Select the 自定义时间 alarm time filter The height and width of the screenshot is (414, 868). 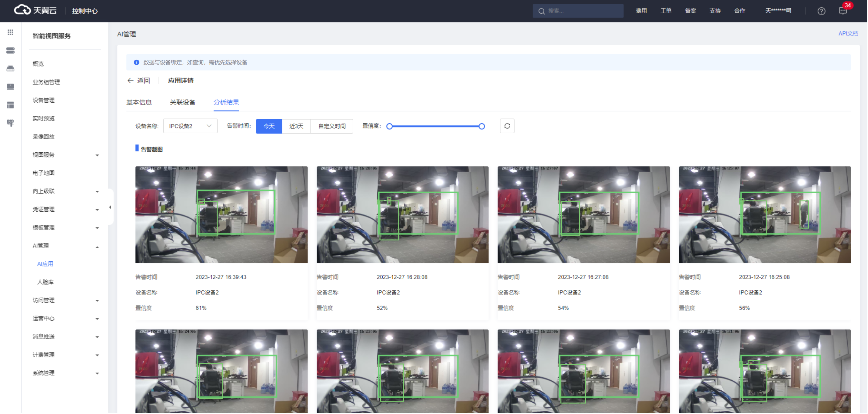[332, 126]
